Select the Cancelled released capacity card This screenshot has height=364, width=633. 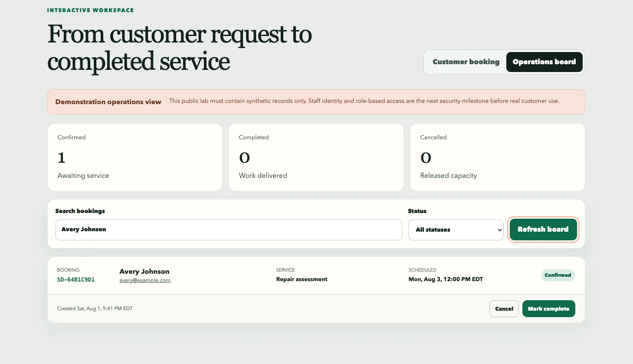click(498, 157)
